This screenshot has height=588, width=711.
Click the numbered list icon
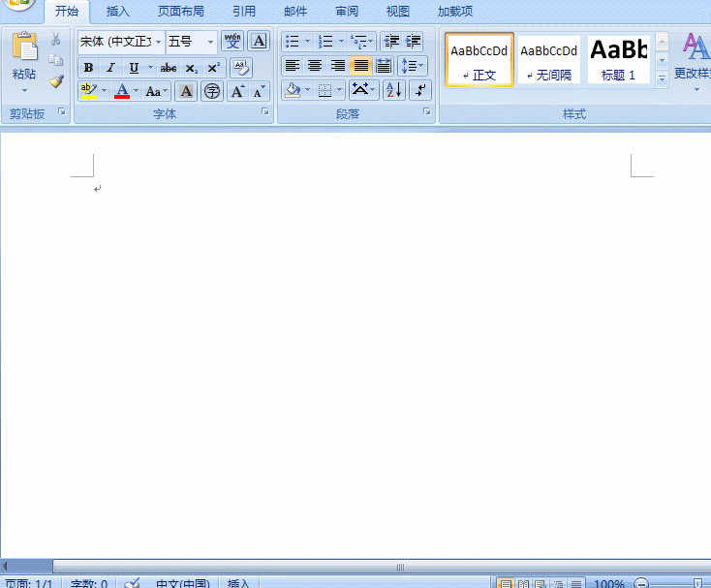(x=325, y=42)
